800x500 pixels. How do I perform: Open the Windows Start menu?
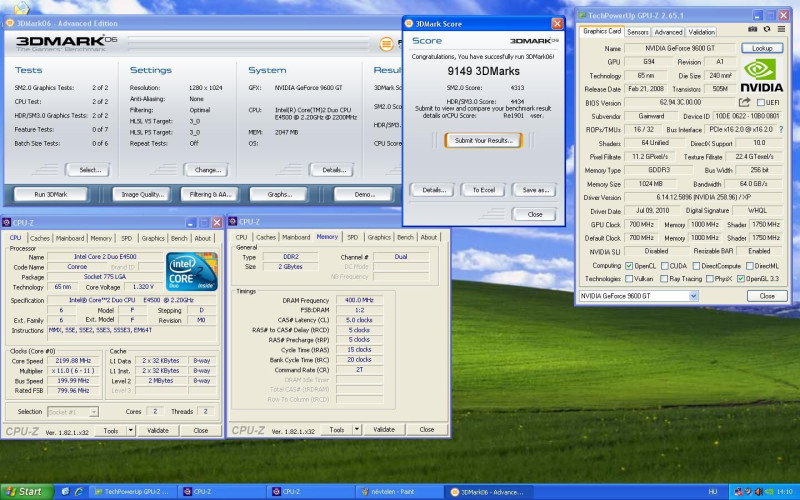pyautogui.click(x=24, y=491)
